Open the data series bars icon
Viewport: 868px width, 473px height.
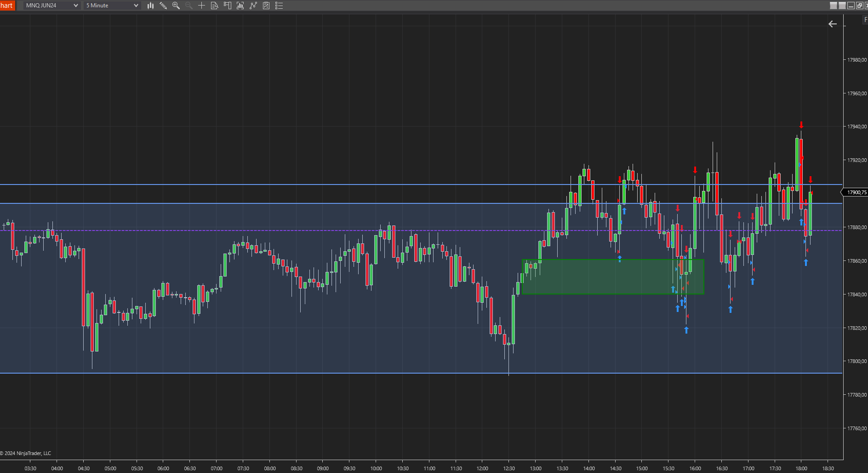point(240,6)
